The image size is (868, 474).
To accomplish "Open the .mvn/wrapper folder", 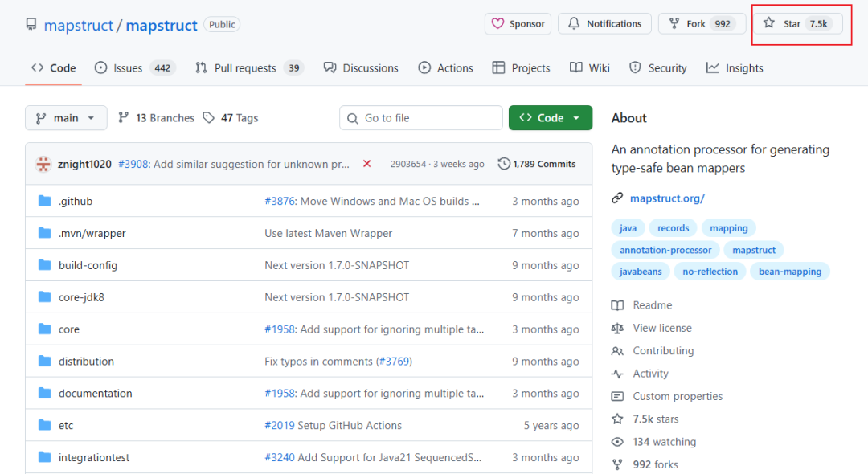I will [x=92, y=234].
